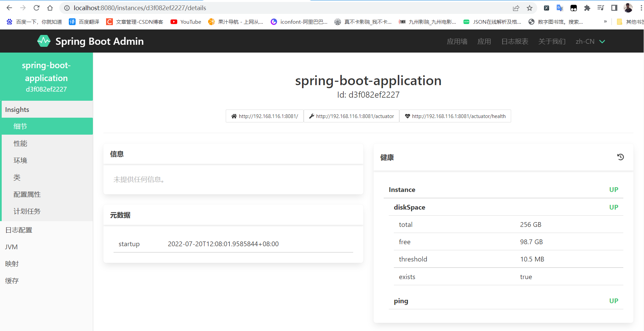Click the 未提供任何信息 message
This screenshot has height=331, width=644.
[x=139, y=179]
